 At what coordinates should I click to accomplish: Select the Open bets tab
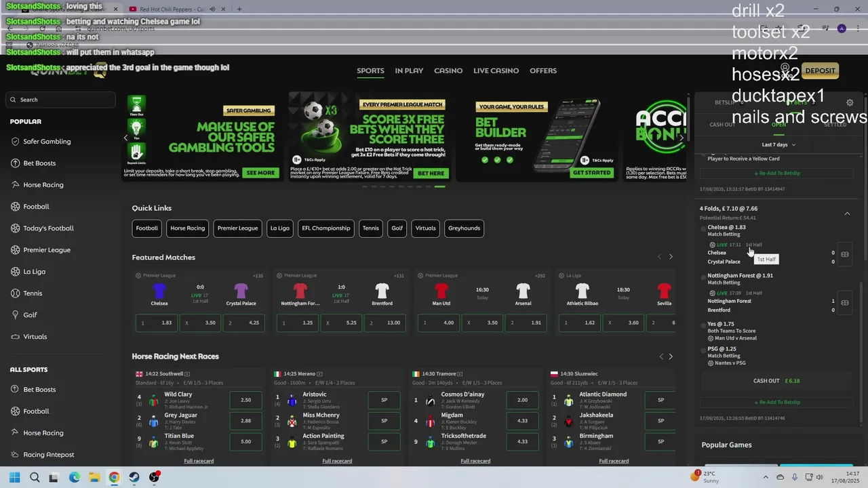(x=778, y=125)
